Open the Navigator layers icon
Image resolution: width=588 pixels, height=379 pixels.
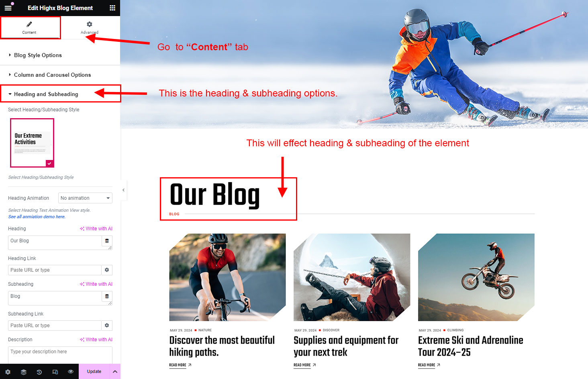(x=24, y=372)
